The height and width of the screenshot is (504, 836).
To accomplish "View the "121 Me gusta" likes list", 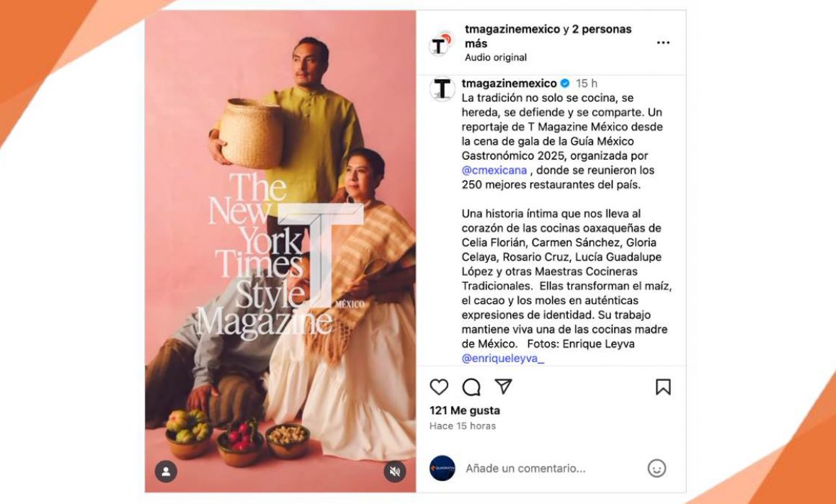I will pyautogui.click(x=465, y=411).
